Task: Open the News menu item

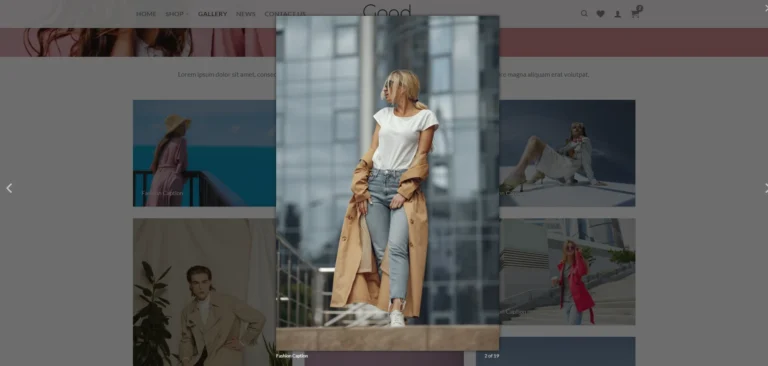Action: coord(245,14)
